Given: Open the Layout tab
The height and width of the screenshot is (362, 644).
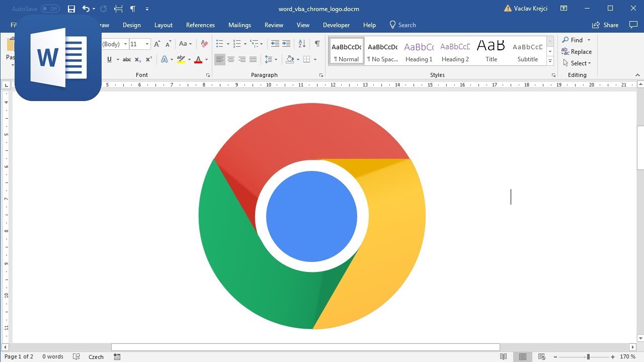Looking at the screenshot, I should coord(164,25).
